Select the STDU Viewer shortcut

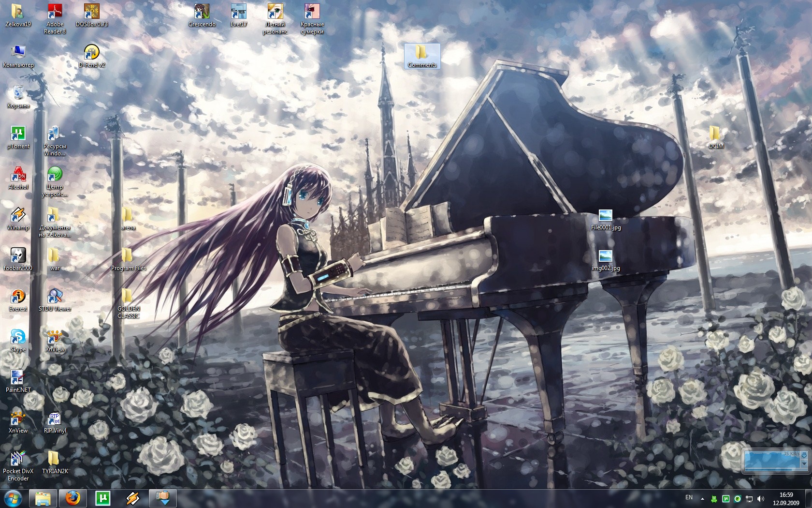click(x=55, y=300)
